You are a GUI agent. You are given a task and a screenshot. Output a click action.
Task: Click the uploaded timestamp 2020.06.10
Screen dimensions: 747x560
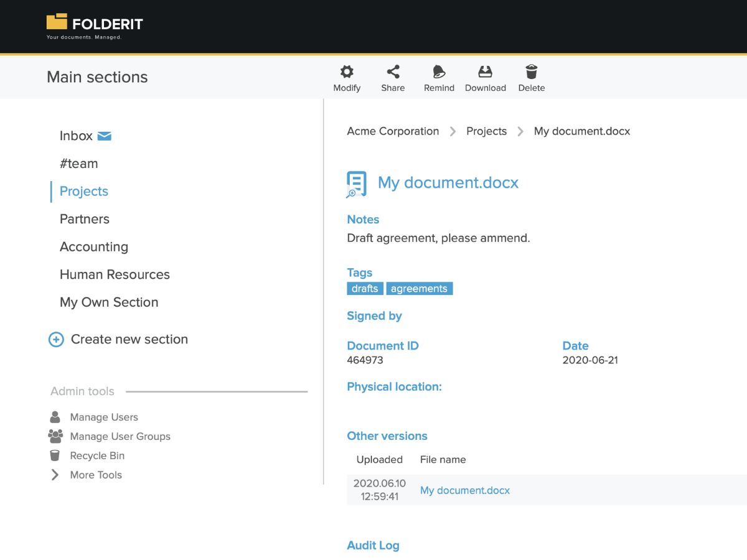[x=379, y=483]
